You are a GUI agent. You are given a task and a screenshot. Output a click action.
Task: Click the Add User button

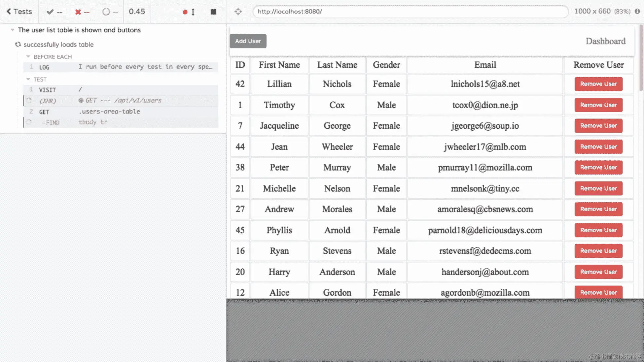[x=248, y=41]
